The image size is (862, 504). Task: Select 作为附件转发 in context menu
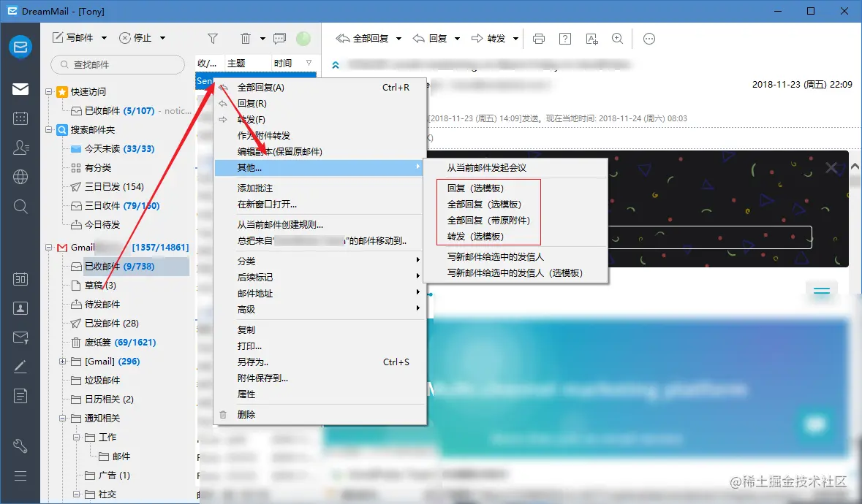pyautogui.click(x=320, y=136)
